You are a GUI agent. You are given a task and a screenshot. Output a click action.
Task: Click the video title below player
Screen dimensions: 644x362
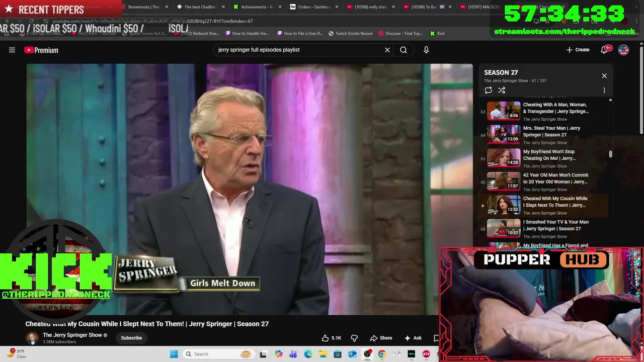point(147,324)
